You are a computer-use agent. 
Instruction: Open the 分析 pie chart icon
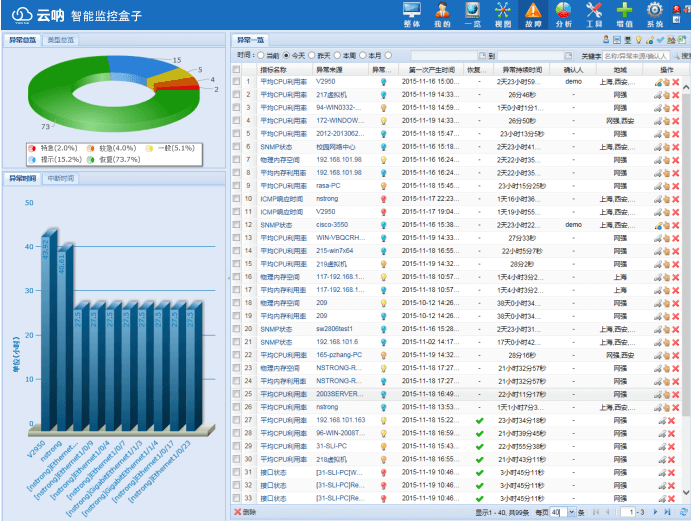pos(563,12)
